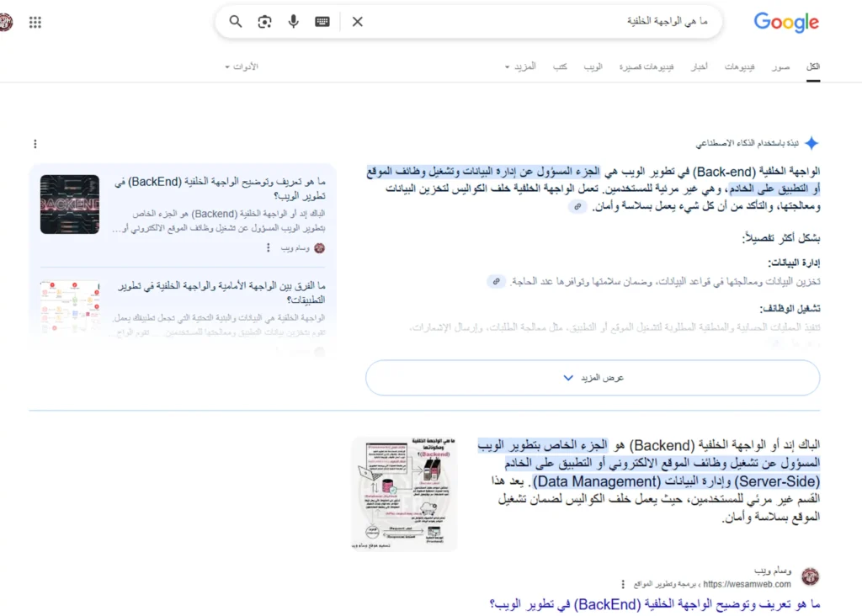Go to Google homepage via logo
The height and width of the screenshot is (616, 862).
786,22
